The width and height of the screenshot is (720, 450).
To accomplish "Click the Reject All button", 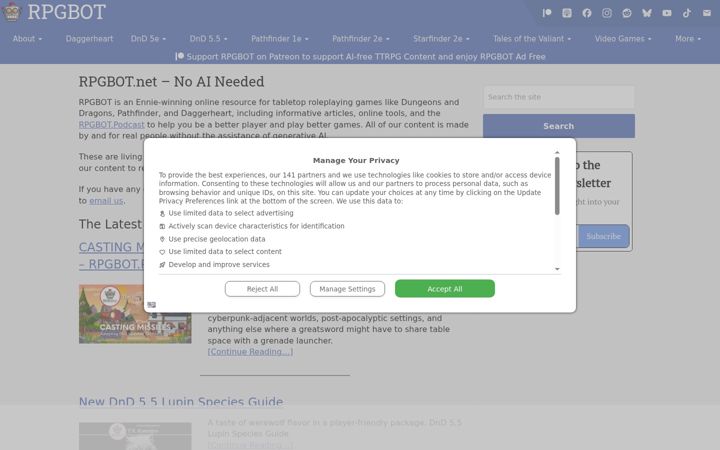I will 262,289.
